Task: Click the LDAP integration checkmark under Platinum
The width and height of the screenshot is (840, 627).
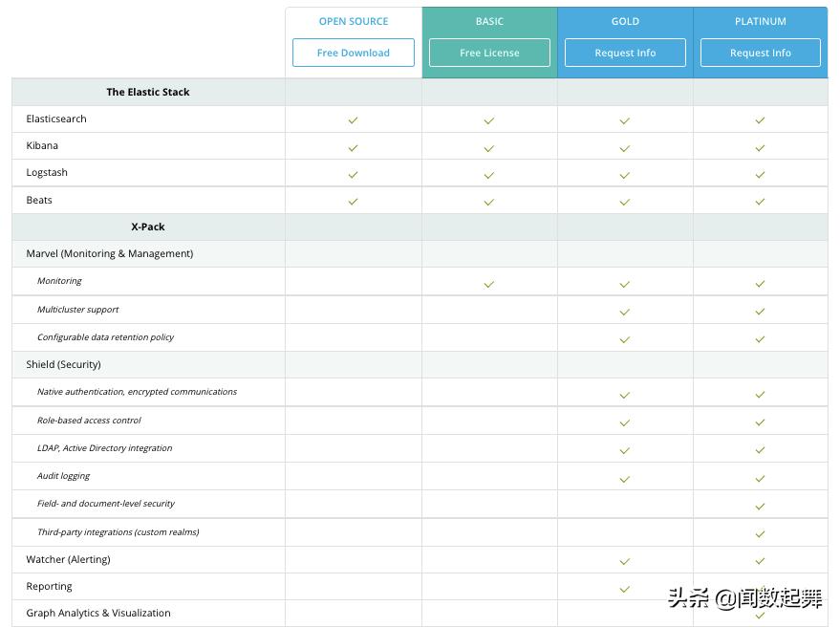Action: coord(760,450)
